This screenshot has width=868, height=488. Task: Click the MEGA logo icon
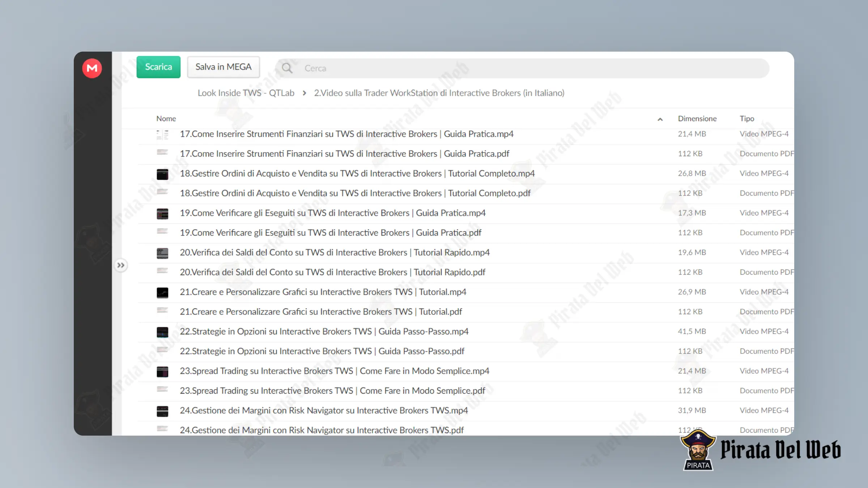point(92,68)
